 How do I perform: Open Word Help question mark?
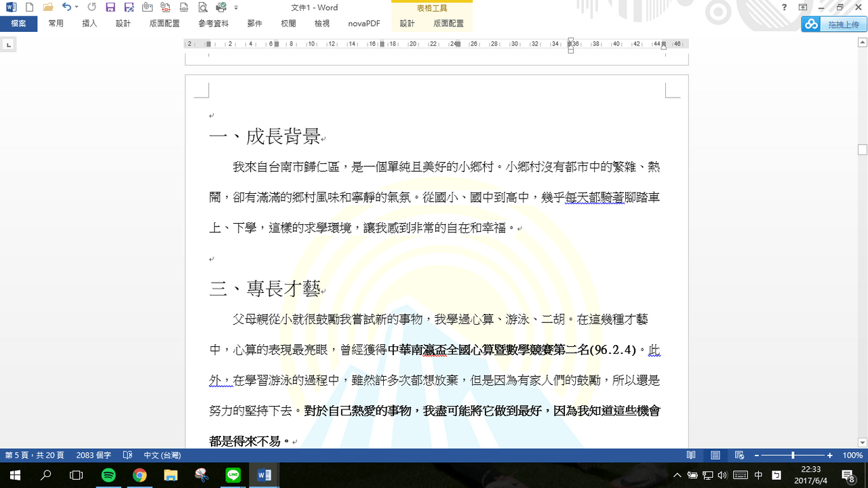coord(785,7)
